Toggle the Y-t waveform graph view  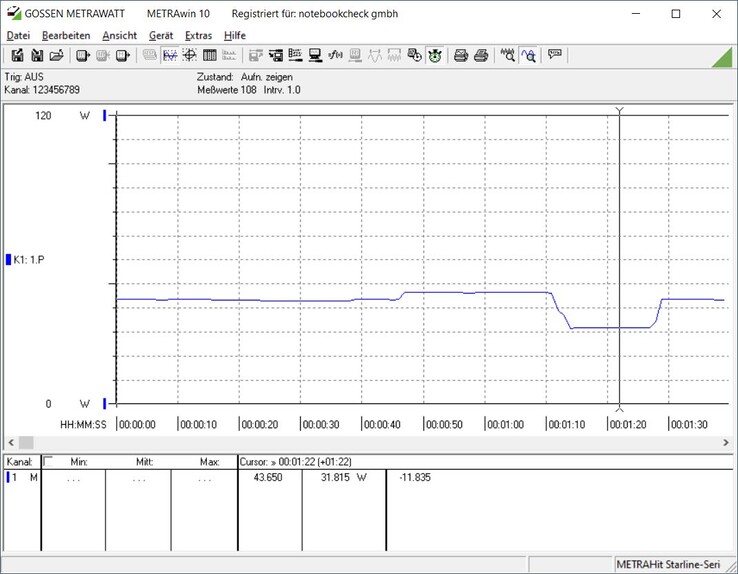tap(169, 56)
